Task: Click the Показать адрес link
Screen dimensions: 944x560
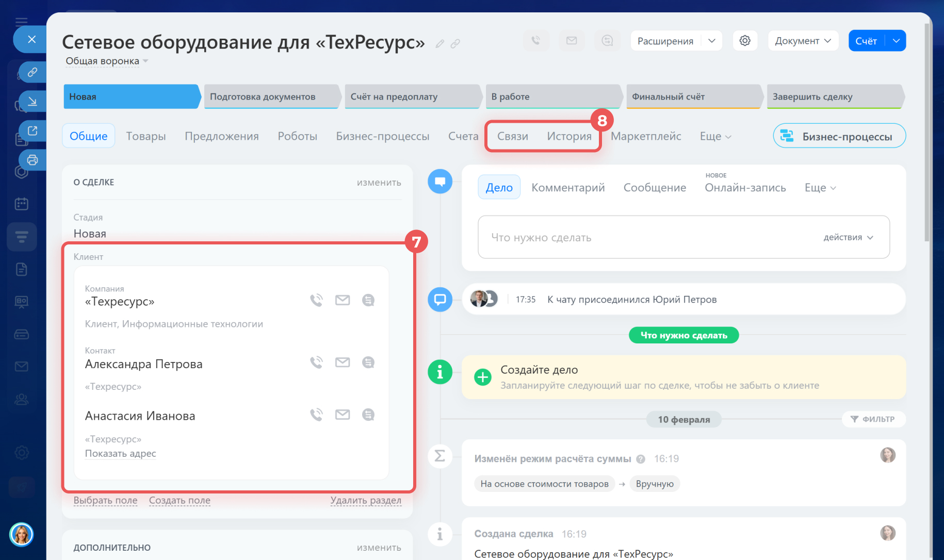Action: [120, 454]
